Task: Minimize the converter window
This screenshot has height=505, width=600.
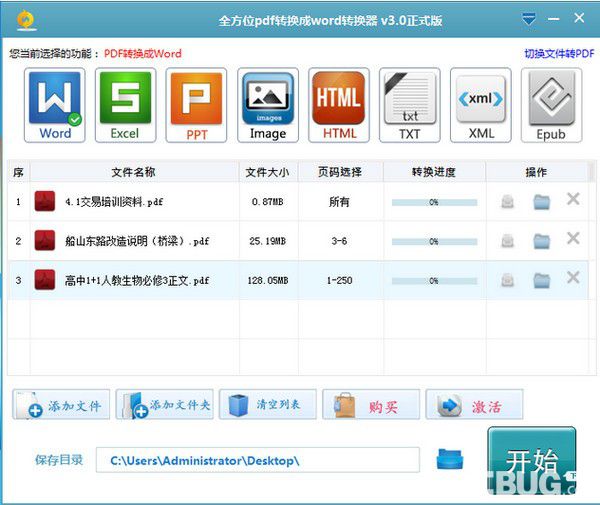Action: [553, 19]
